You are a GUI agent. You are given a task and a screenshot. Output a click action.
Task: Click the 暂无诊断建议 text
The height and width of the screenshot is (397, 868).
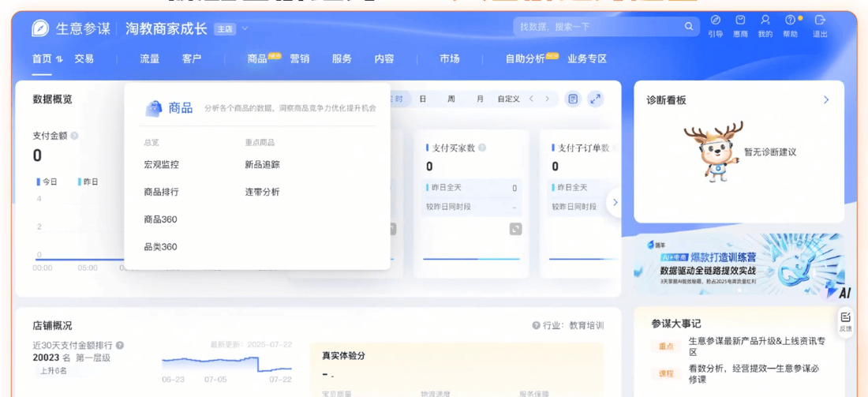(770, 152)
